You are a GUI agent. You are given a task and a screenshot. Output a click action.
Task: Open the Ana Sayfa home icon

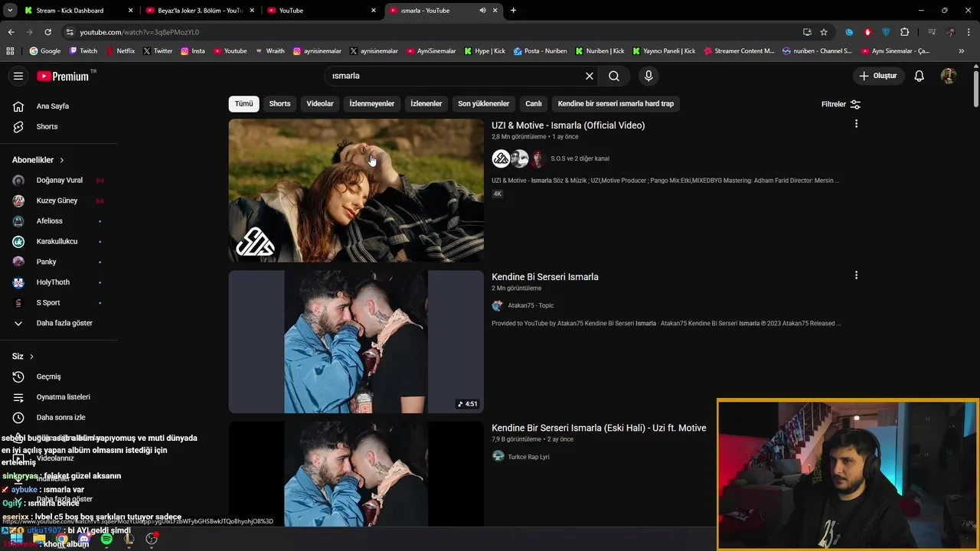click(18, 106)
